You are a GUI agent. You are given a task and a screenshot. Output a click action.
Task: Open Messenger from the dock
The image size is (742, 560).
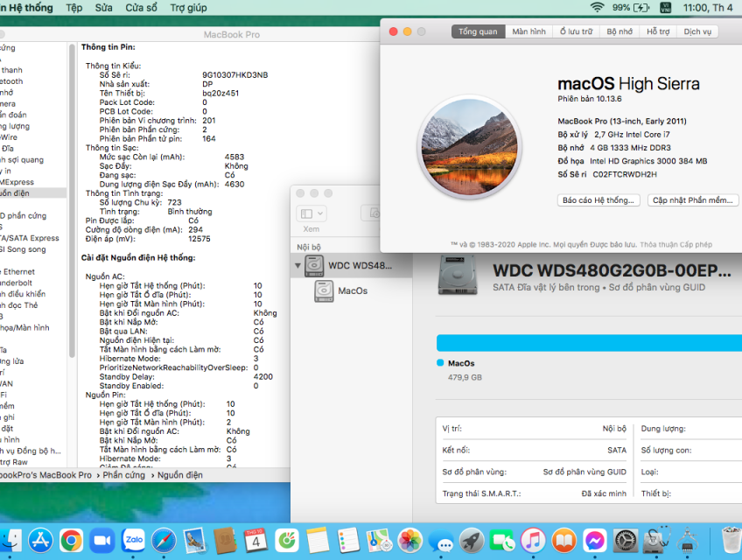(594, 540)
